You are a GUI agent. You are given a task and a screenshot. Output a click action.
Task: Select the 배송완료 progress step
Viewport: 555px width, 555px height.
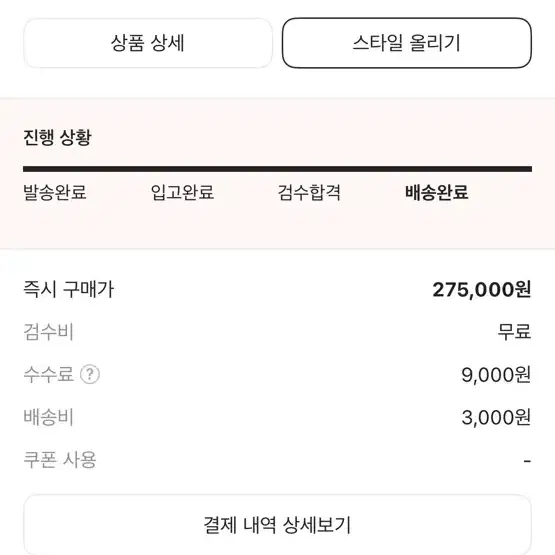pyautogui.click(x=437, y=193)
